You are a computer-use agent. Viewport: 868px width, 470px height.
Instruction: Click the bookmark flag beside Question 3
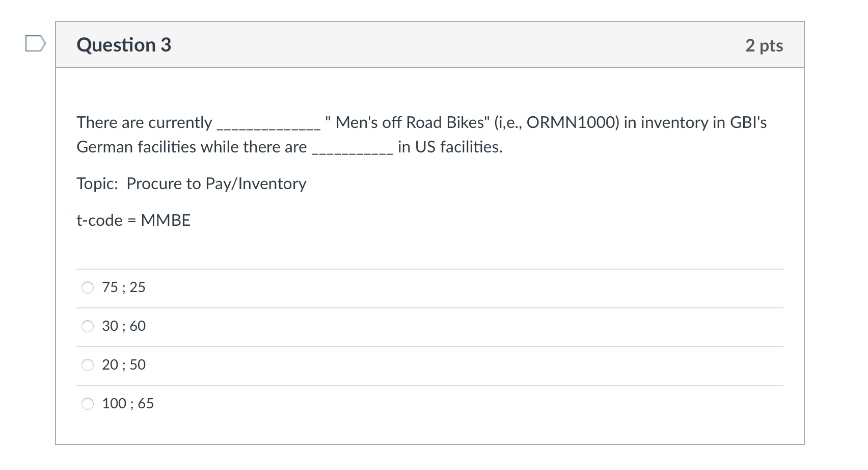coord(37,45)
